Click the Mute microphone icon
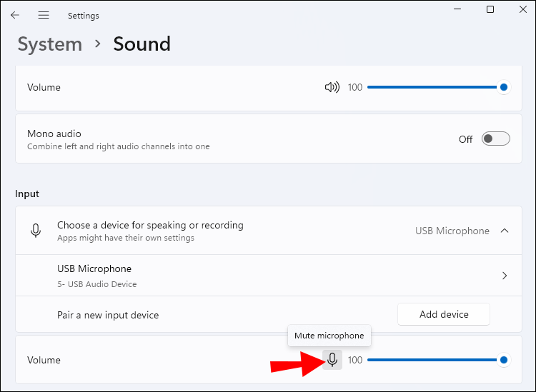536x392 pixels. [x=332, y=360]
